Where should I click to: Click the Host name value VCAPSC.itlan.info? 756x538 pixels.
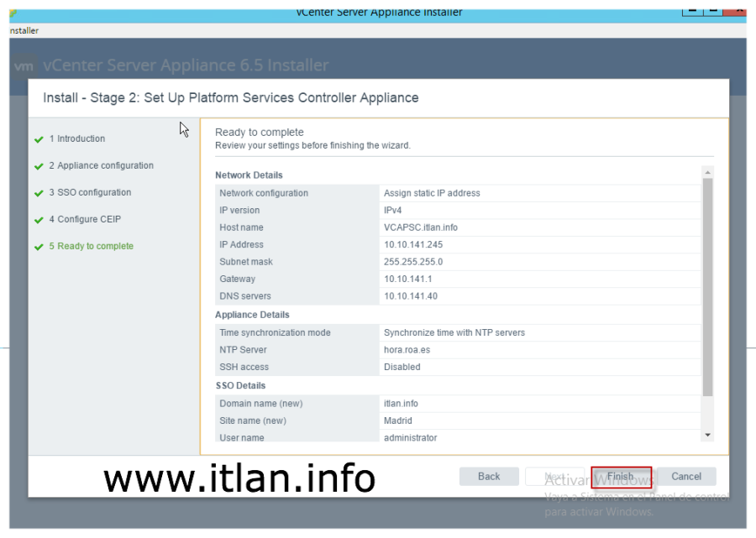pyautogui.click(x=421, y=227)
